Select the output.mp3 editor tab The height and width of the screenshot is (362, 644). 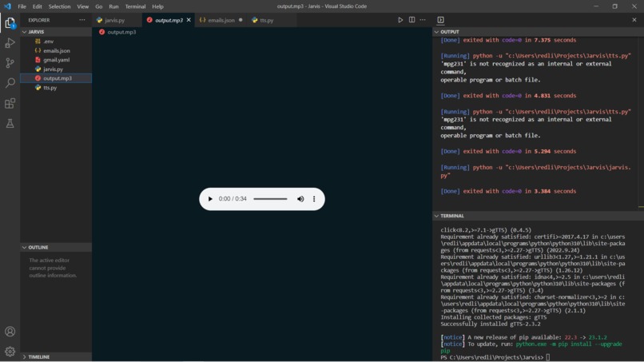[x=169, y=20]
